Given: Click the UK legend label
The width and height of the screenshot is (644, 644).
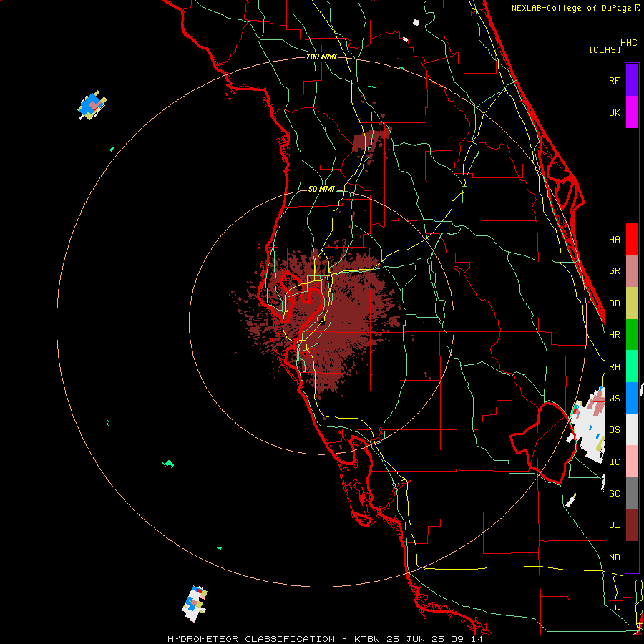Looking at the screenshot, I should coord(614,112).
